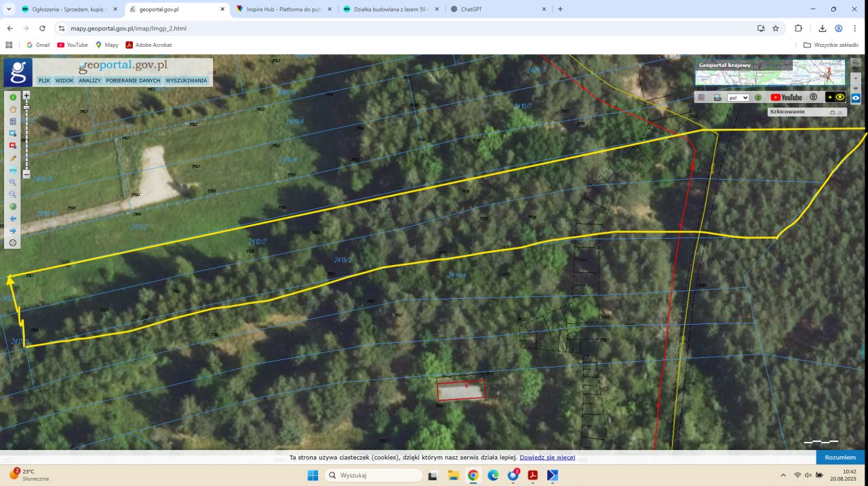The width and height of the screenshot is (868, 486).
Task: Open the WIDOK menu
Action: point(64,80)
